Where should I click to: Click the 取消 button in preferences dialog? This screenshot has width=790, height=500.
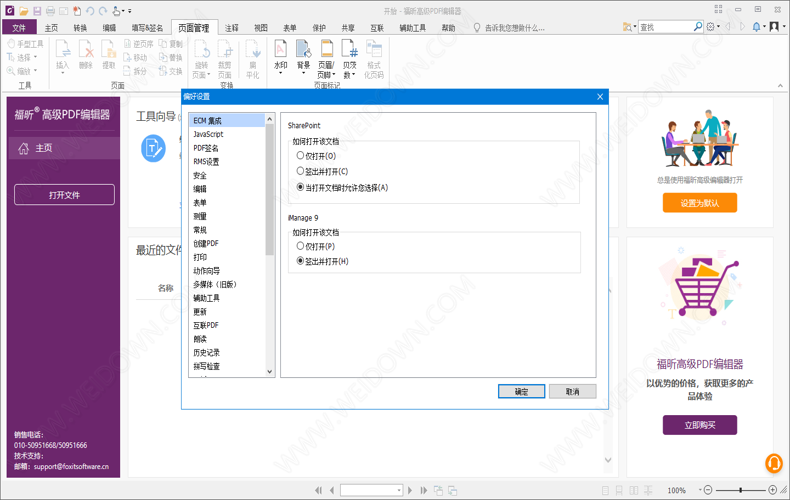[572, 391]
